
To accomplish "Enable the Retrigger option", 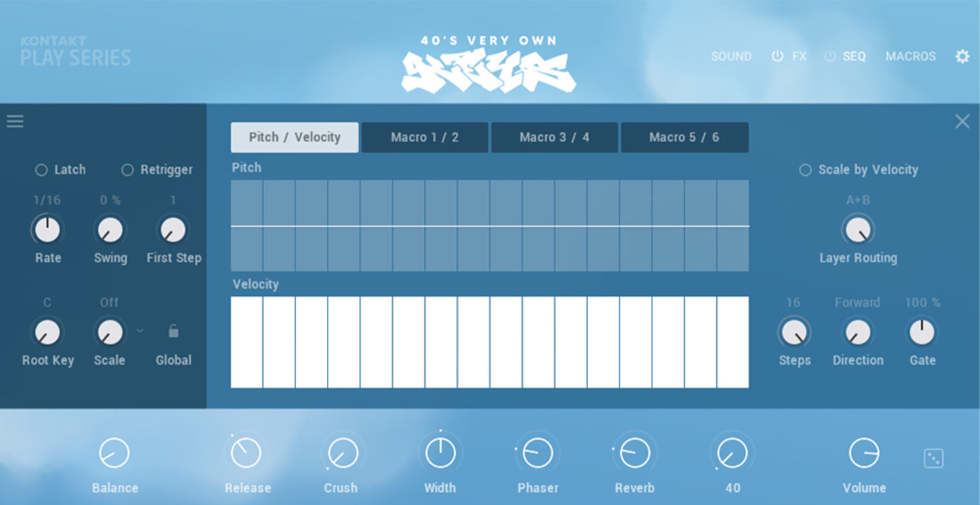I will [x=128, y=170].
